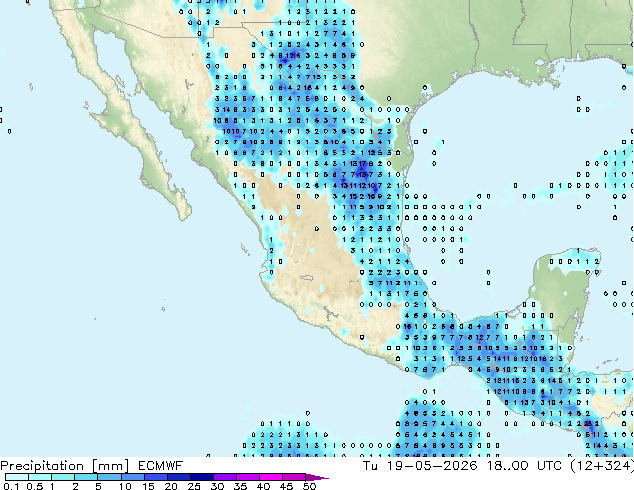Image resolution: width=634 pixels, height=490 pixels.
Task: Click the 2–5 mm legend color swatch
Action: coord(86,477)
